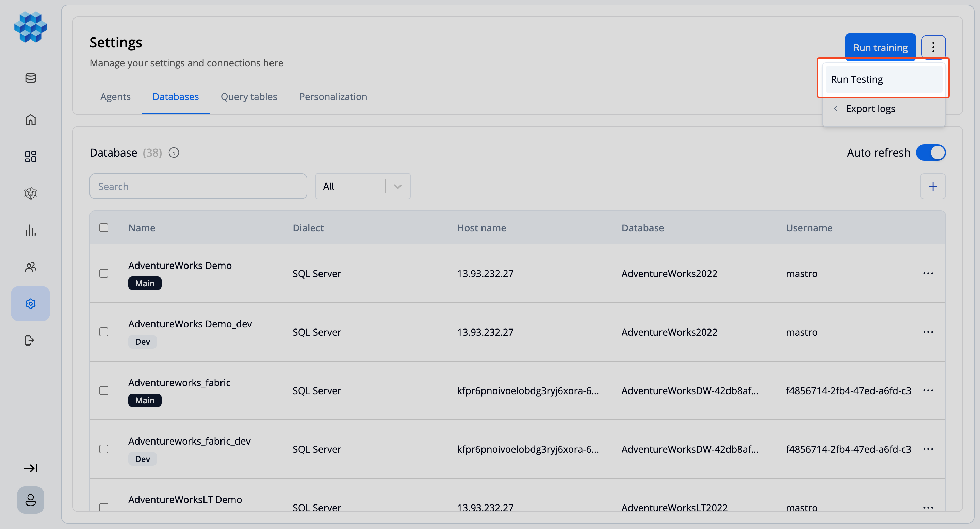Open the user profile avatar icon
This screenshot has height=529, width=980.
(30, 500)
